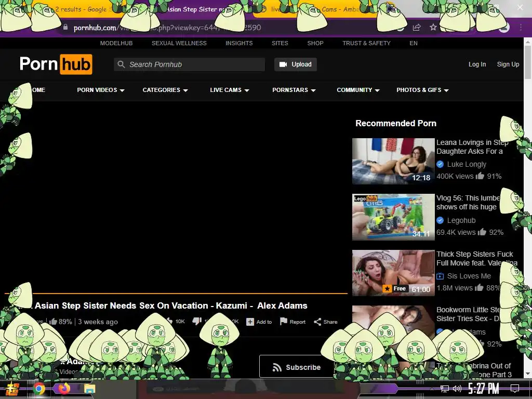Click the channel icon beside Sis Loves Me
Screen dimensions: 532x399
click(440, 276)
